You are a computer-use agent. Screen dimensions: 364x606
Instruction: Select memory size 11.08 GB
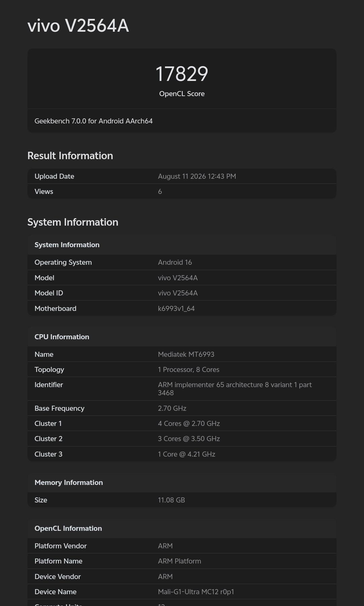click(171, 500)
